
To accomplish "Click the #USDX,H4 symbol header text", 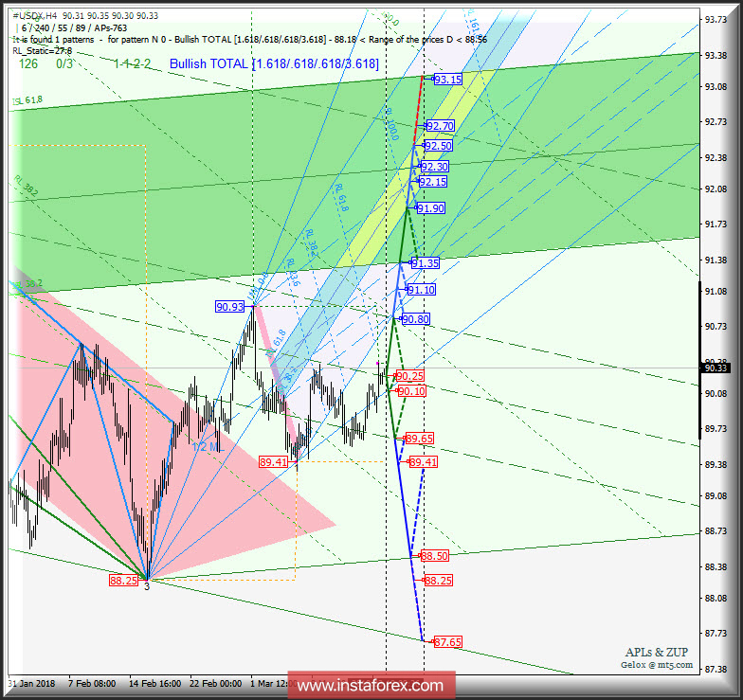I will (x=35, y=15).
